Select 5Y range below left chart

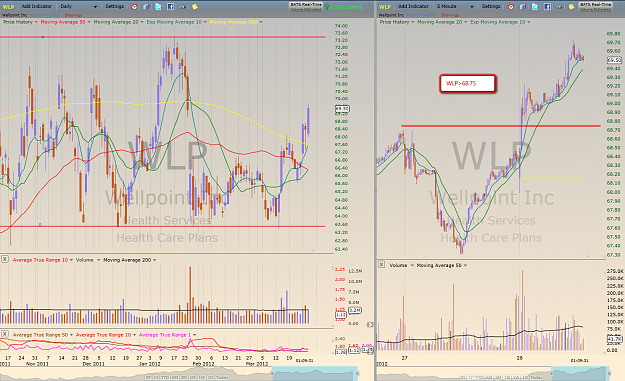point(148,377)
